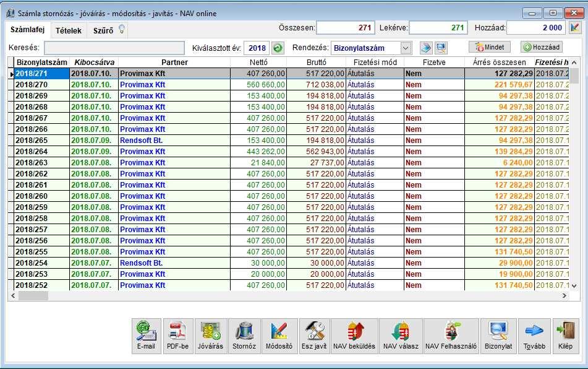This screenshot has height=369, width=588.
Task: Sort by Bizonylatszám column header
Action: [x=42, y=63]
